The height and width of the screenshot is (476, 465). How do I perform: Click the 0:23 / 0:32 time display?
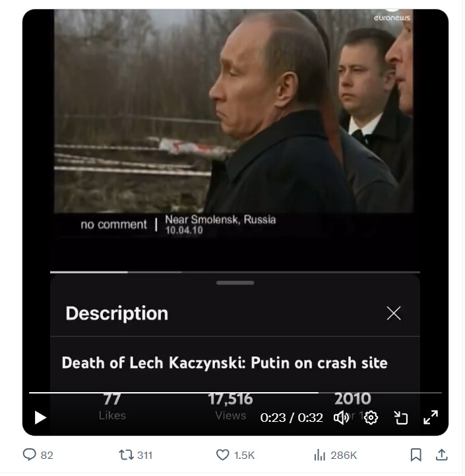(292, 419)
